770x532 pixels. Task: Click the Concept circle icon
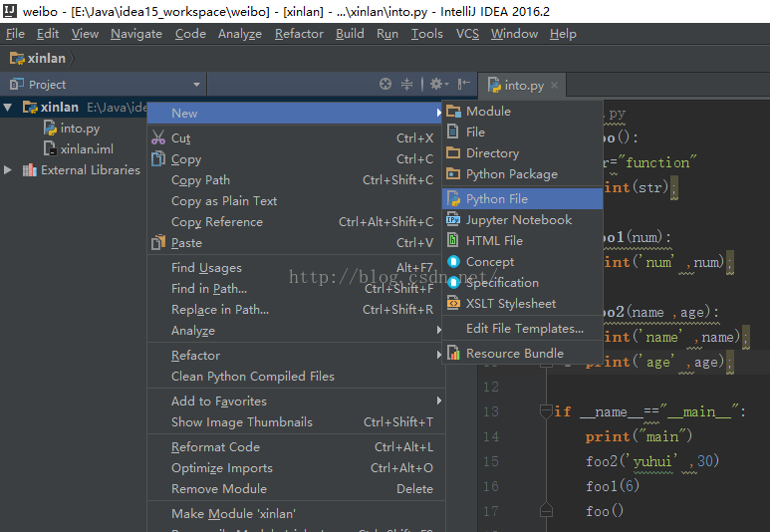[x=454, y=261]
